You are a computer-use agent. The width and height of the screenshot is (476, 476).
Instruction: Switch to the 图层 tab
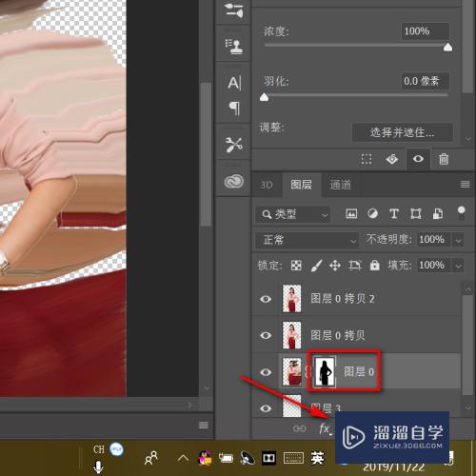coord(301,185)
